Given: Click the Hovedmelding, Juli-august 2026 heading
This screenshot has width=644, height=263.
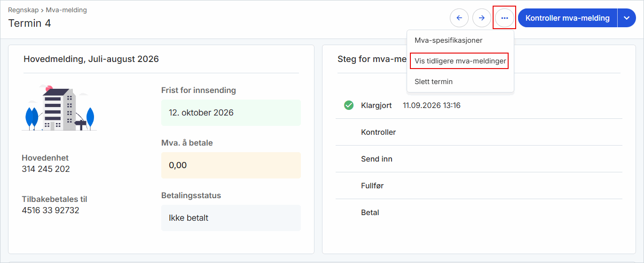Looking at the screenshot, I should pos(91,59).
